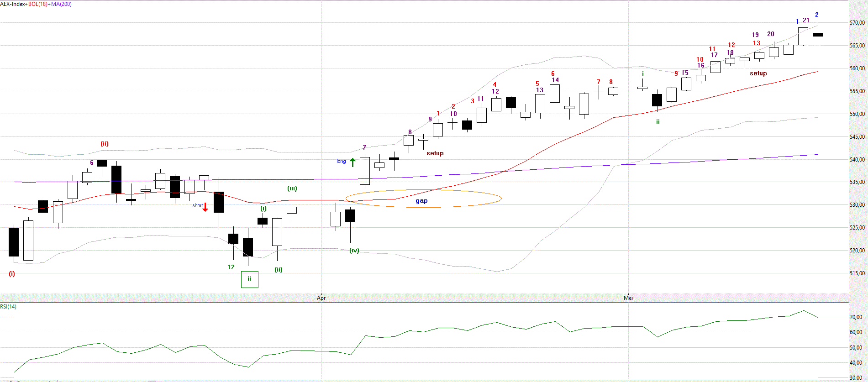
Task: Click the 545,00 price axis value
Action: click(857, 137)
